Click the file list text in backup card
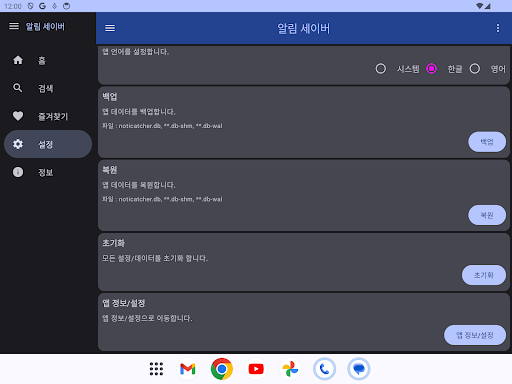The height and width of the screenshot is (384, 512). click(162, 126)
